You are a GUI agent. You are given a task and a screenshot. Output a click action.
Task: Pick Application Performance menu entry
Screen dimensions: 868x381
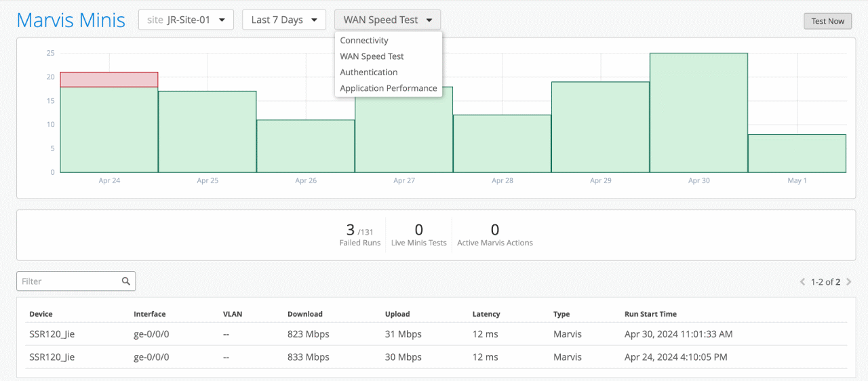pos(388,88)
